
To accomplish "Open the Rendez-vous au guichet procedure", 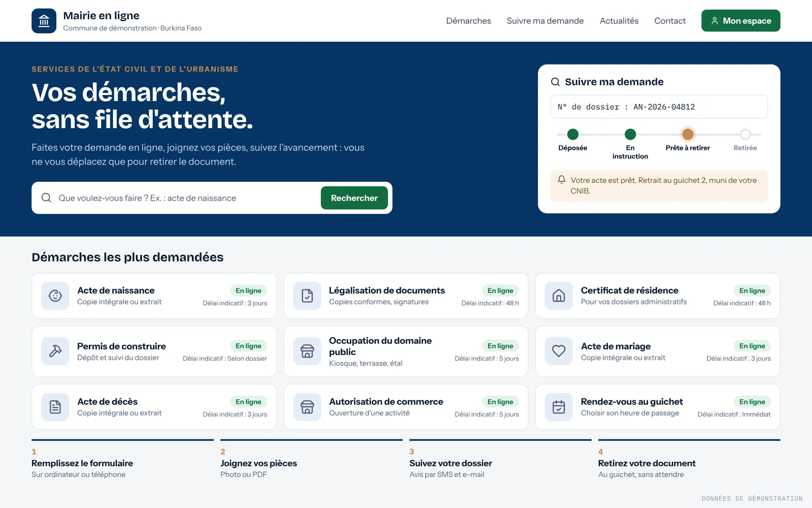I will 658,407.
